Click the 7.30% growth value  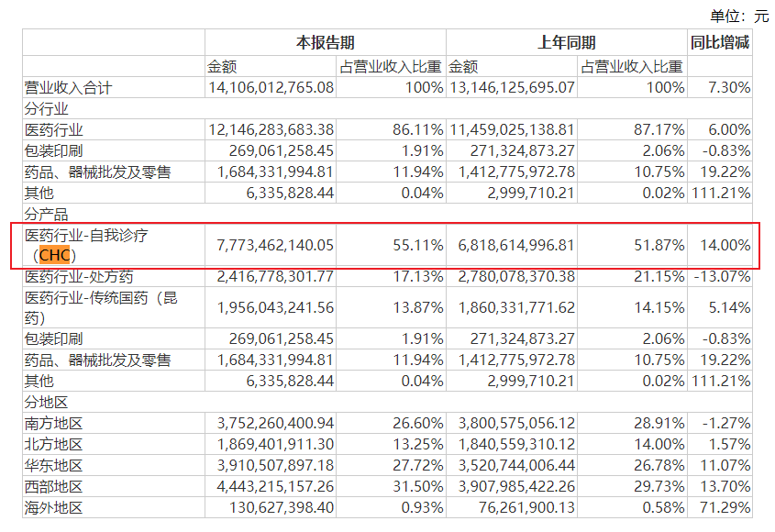pyautogui.click(x=729, y=87)
